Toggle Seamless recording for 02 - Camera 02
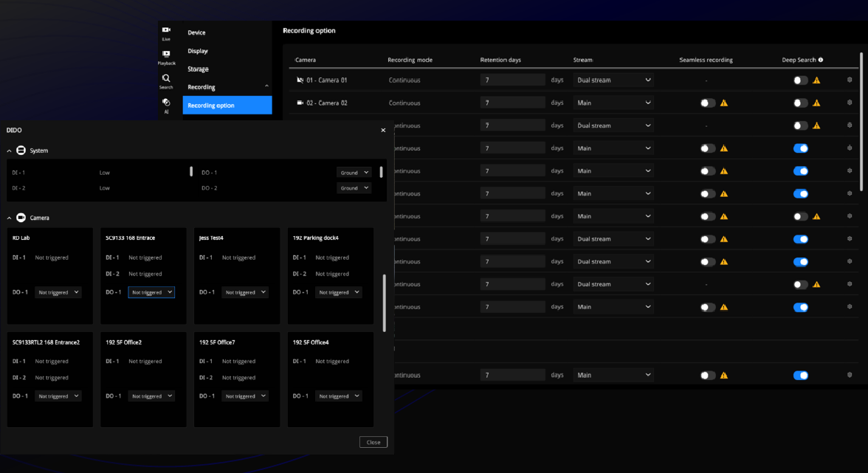Image resolution: width=868 pixels, height=473 pixels. coord(707,103)
